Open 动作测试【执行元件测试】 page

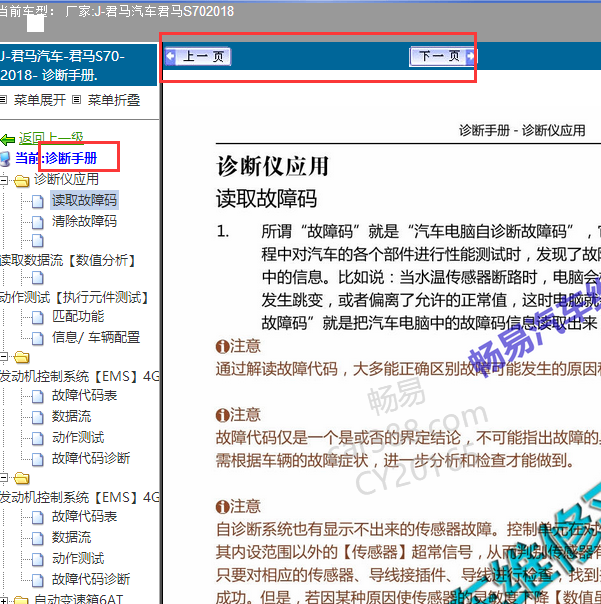(75, 297)
